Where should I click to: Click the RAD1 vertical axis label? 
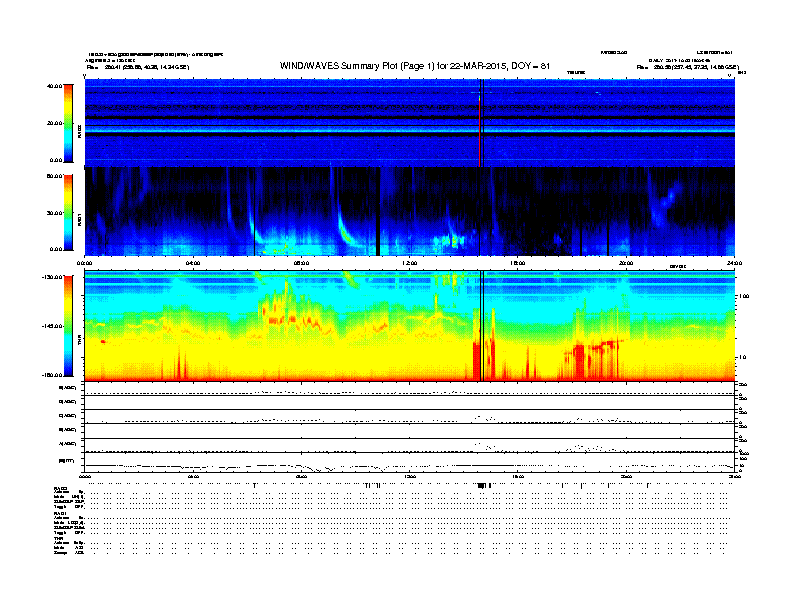coord(79,220)
